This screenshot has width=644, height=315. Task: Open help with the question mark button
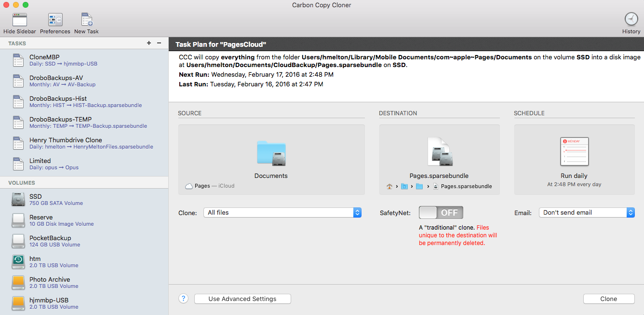point(183,299)
